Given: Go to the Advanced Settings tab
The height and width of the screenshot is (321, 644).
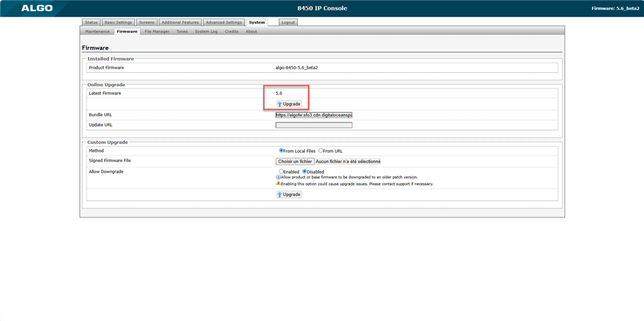Looking at the screenshot, I should pyautogui.click(x=224, y=22).
